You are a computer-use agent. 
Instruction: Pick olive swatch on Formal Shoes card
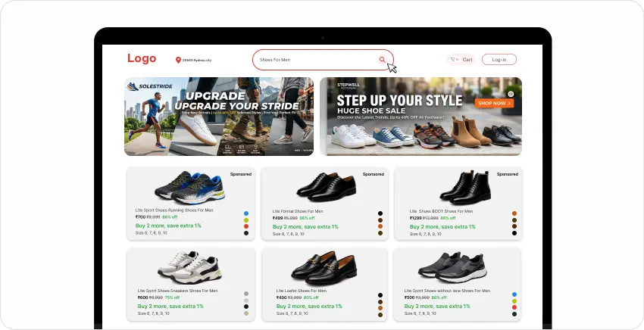point(380,232)
